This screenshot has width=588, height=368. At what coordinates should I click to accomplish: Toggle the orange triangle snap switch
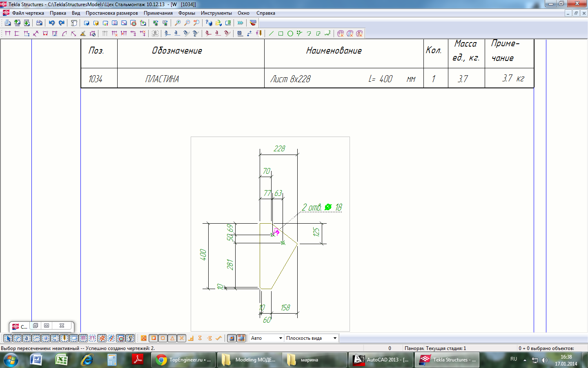click(172, 338)
